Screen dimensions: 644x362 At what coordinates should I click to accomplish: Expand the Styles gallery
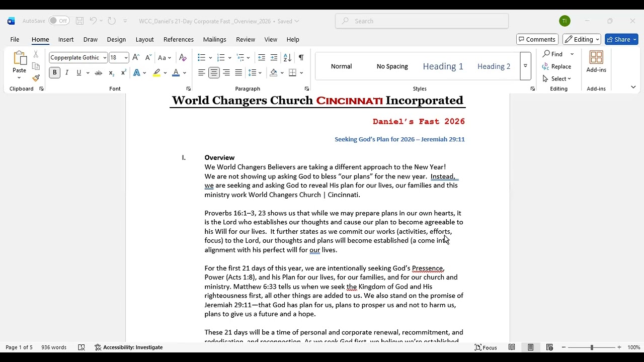point(525,66)
